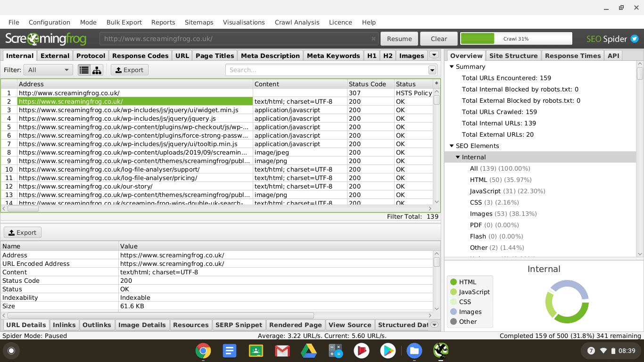Image resolution: width=644 pixels, height=362 pixels.
Task: Show more top tabs dropdown arrow
Action: 434,55
